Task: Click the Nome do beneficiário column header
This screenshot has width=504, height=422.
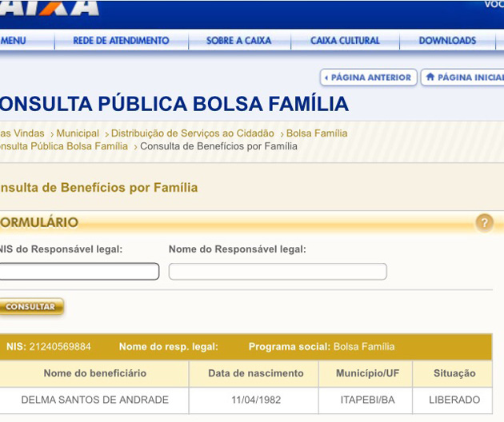Action: click(x=94, y=373)
